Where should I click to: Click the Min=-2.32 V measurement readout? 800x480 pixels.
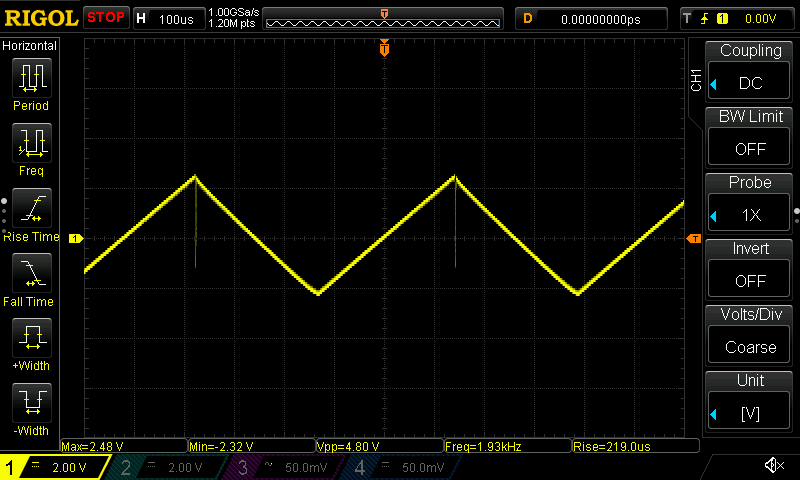pos(252,446)
